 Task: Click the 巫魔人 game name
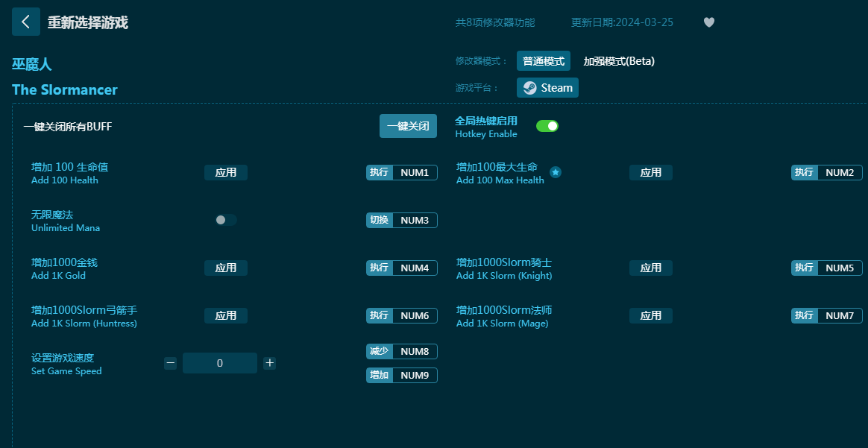[x=31, y=65]
